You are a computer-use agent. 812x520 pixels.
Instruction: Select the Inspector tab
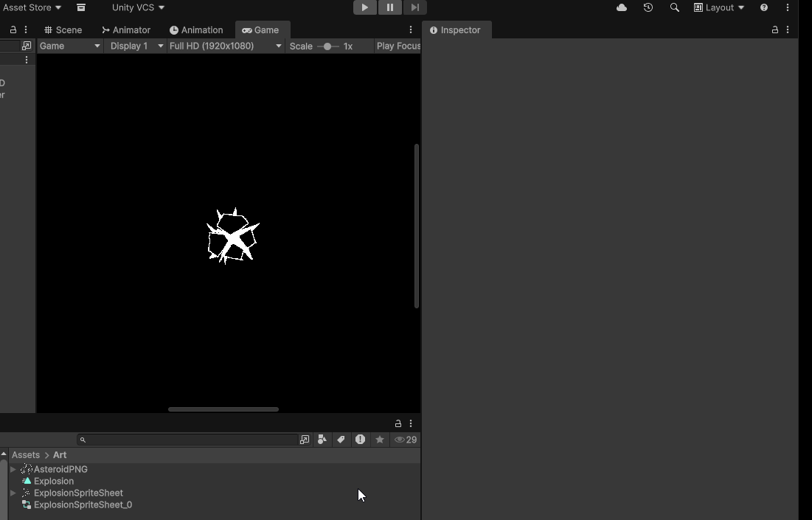coord(455,30)
